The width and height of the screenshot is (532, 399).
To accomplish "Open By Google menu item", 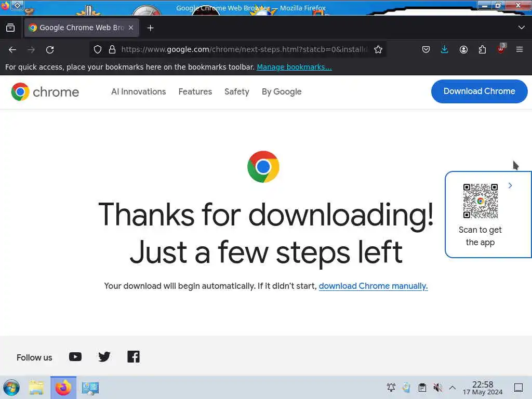I will pyautogui.click(x=282, y=91).
